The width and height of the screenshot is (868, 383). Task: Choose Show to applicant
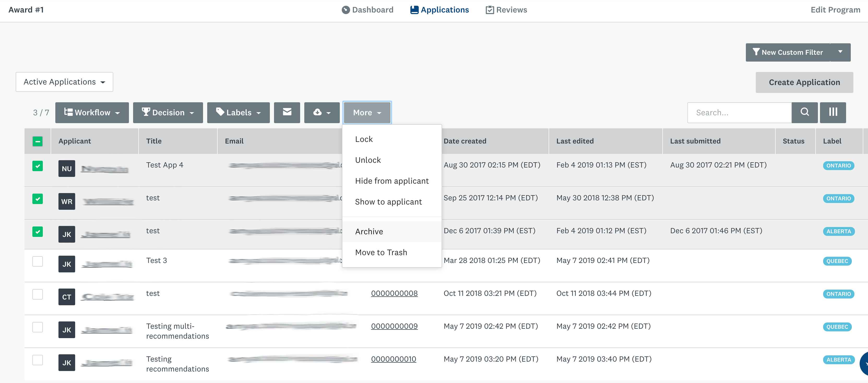pyautogui.click(x=392, y=202)
